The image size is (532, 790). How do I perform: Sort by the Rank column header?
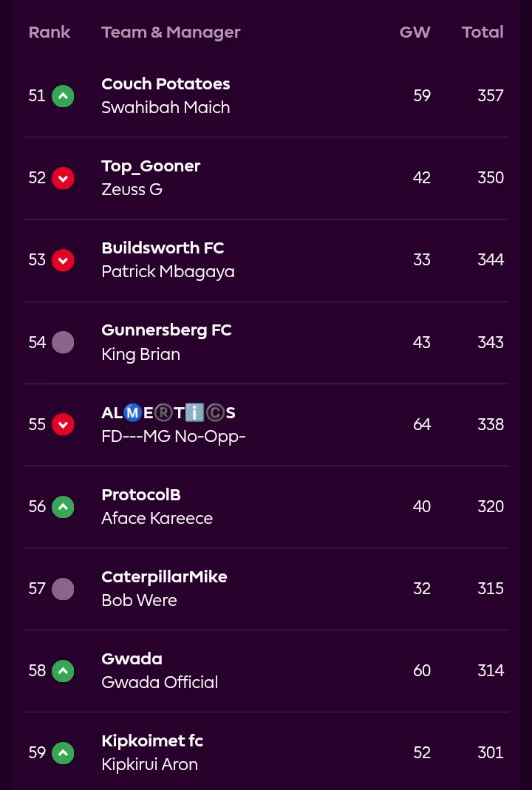[50, 33]
